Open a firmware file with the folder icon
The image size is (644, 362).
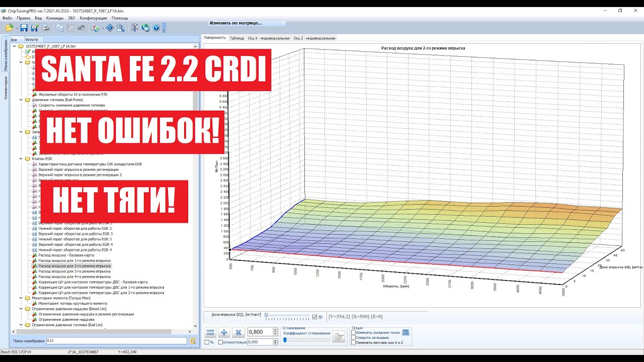(x=10, y=28)
